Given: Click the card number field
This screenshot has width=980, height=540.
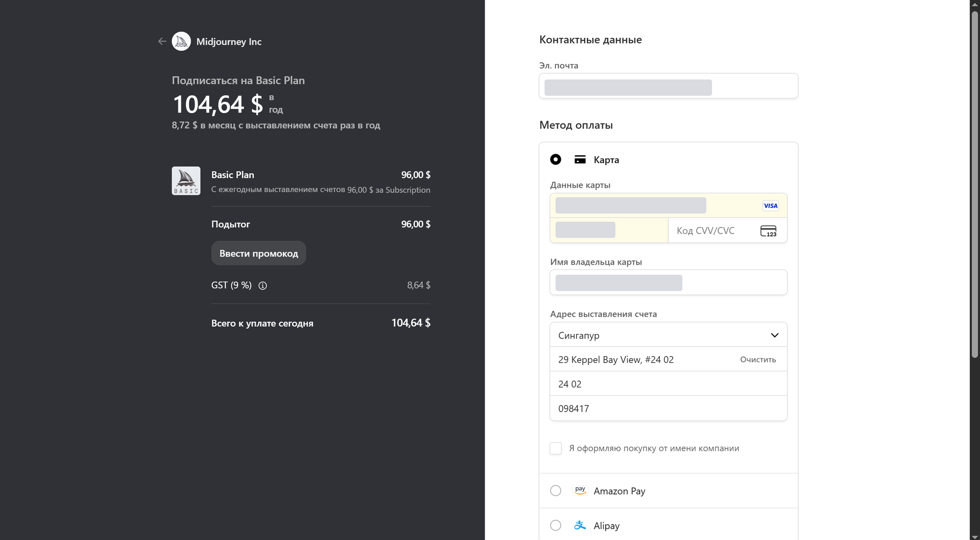Looking at the screenshot, I should pos(668,205).
